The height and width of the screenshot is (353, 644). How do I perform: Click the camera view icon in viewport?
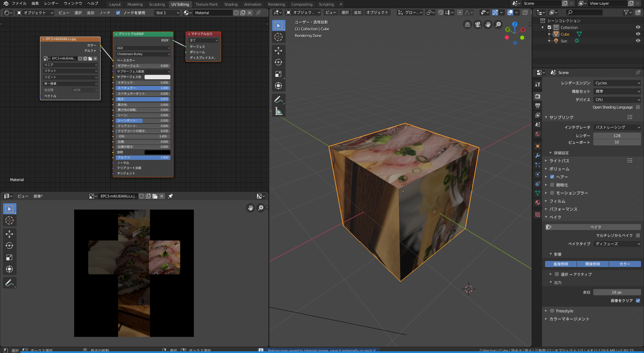pos(478,25)
